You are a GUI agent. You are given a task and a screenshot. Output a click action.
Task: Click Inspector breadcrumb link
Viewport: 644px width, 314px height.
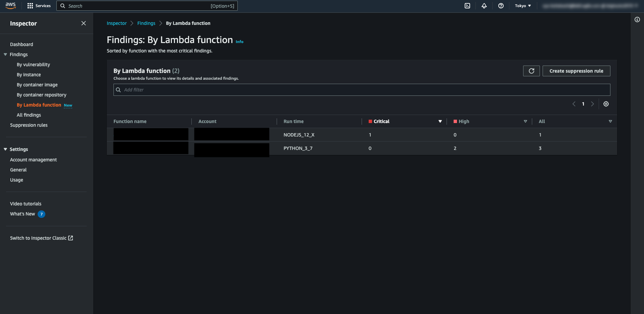tap(117, 23)
